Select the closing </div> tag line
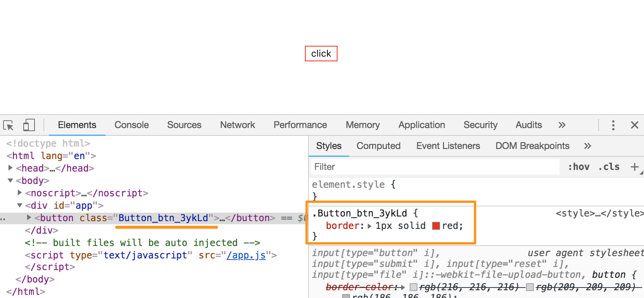This screenshot has height=298, width=644. point(42,230)
